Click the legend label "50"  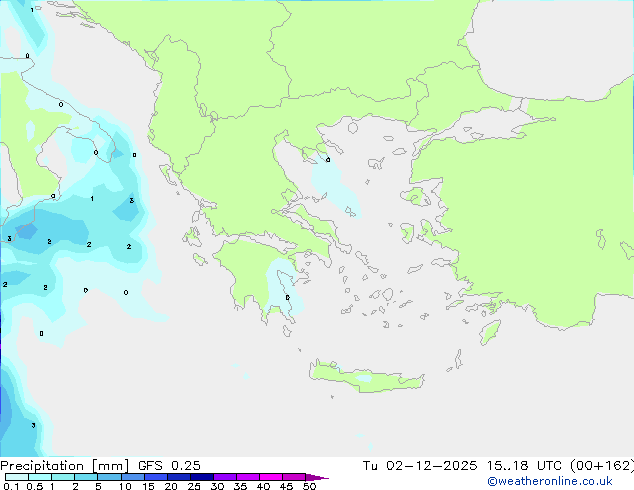(309, 486)
